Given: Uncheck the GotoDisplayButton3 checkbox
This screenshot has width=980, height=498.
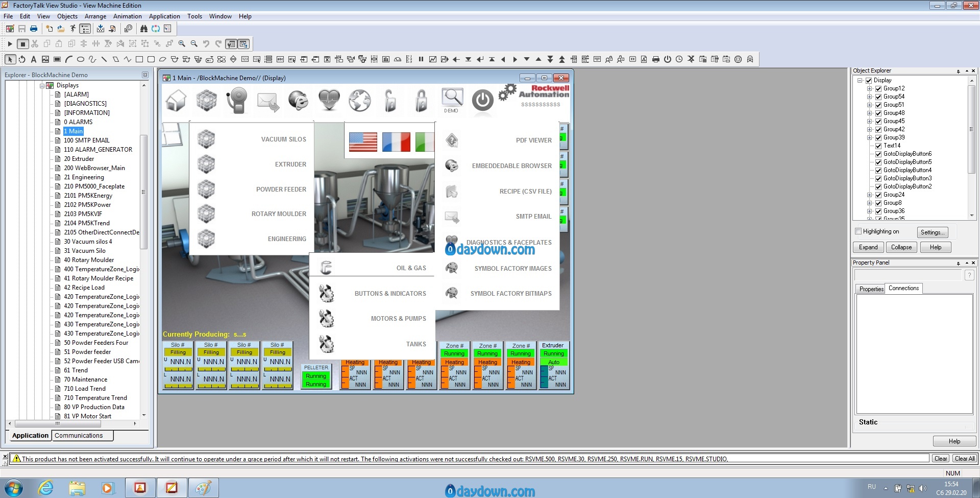Looking at the screenshot, I should [878, 179].
